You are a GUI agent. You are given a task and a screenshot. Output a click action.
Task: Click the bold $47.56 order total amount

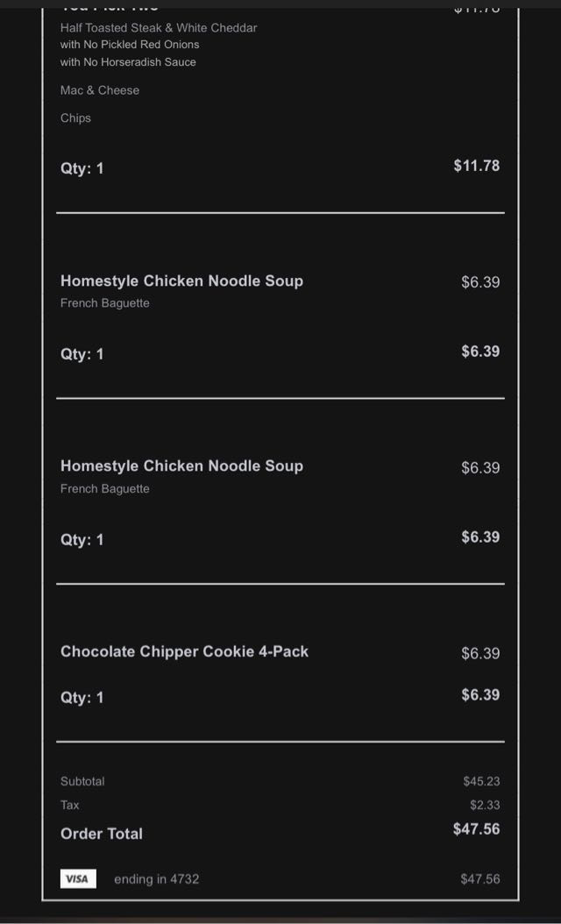(476, 828)
